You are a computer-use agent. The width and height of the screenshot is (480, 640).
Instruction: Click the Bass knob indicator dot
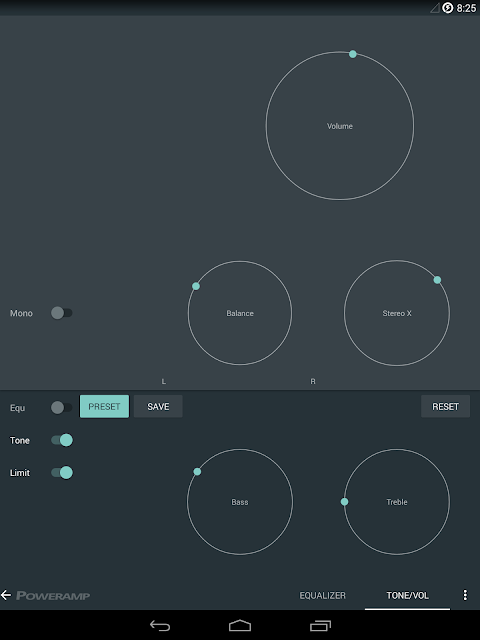pos(197,472)
